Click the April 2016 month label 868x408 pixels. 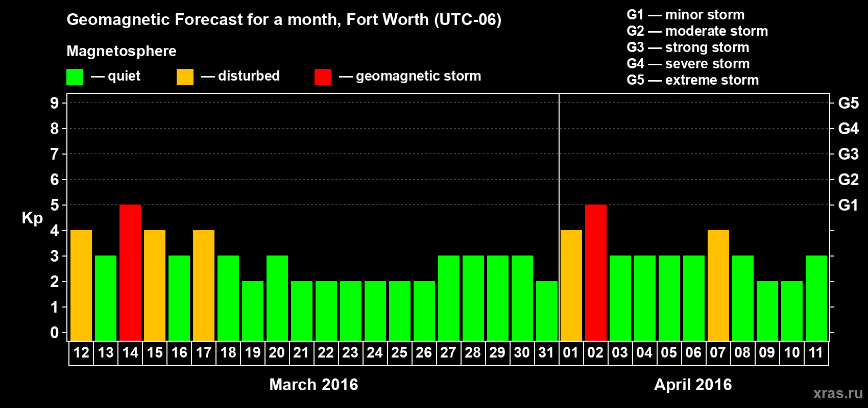click(693, 385)
